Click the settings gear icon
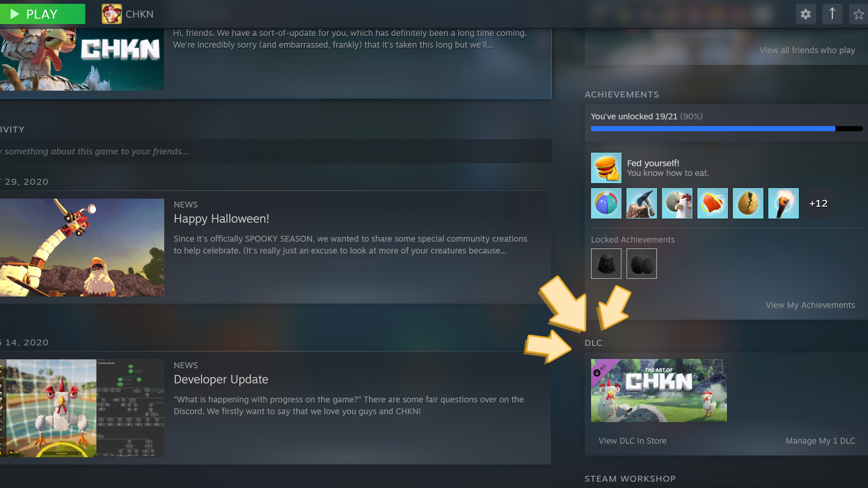The width and height of the screenshot is (868, 488). coord(806,13)
